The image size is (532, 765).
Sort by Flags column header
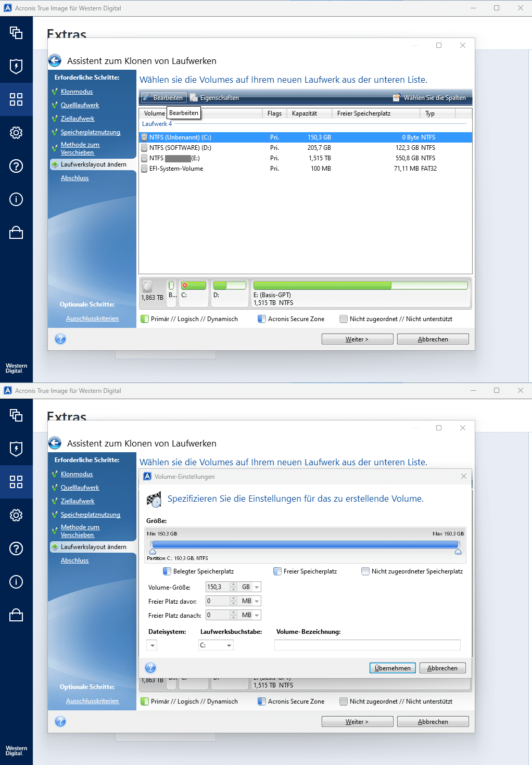point(274,113)
